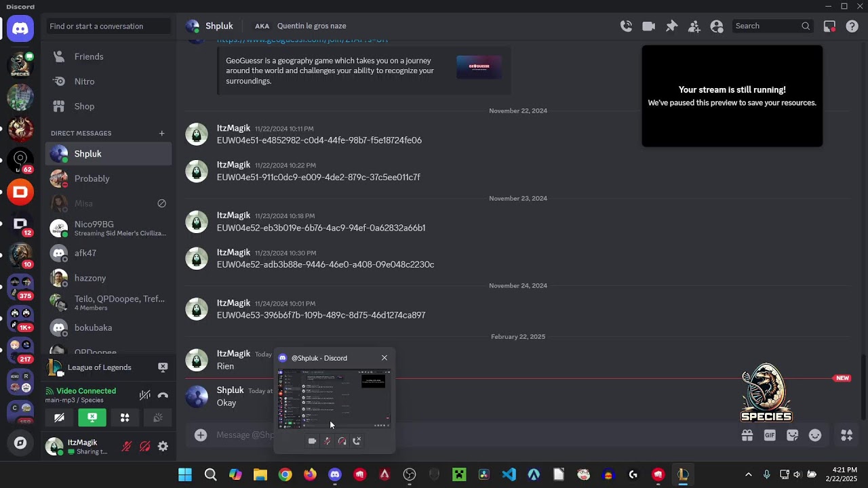868x488 pixels.
Task: Start a video call from the header
Action: point(649,26)
